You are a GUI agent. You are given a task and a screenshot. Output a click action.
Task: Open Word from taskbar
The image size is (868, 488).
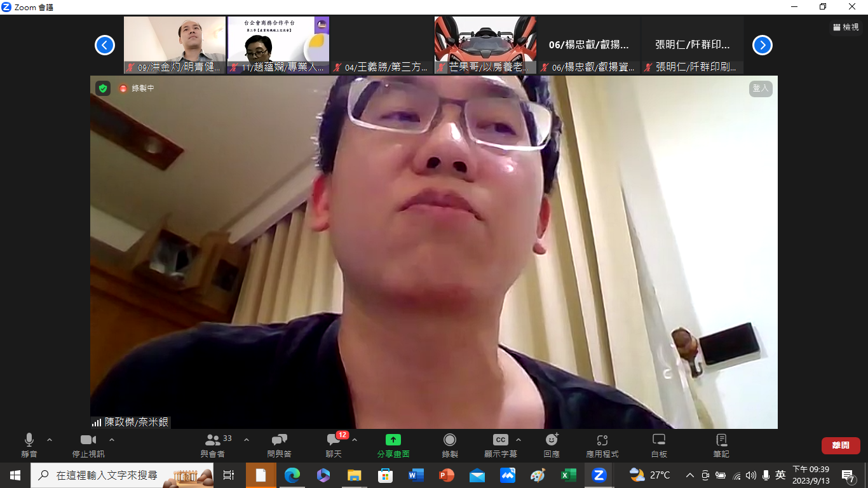coord(416,475)
